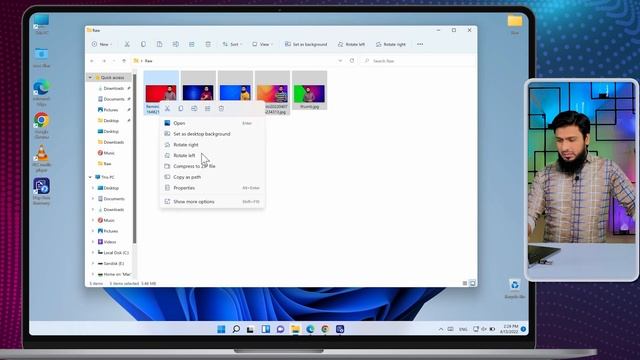This screenshot has width=640, height=360.
Task: Open the See more (three dots) toolbar menu
Action: 420,44
